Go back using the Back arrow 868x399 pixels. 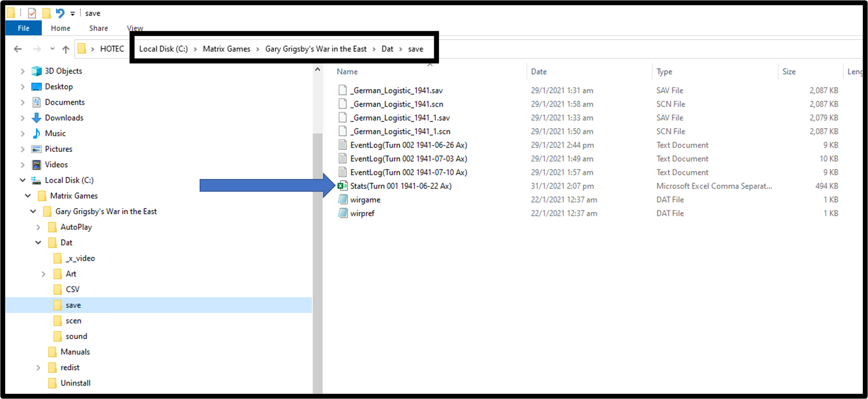coord(17,49)
